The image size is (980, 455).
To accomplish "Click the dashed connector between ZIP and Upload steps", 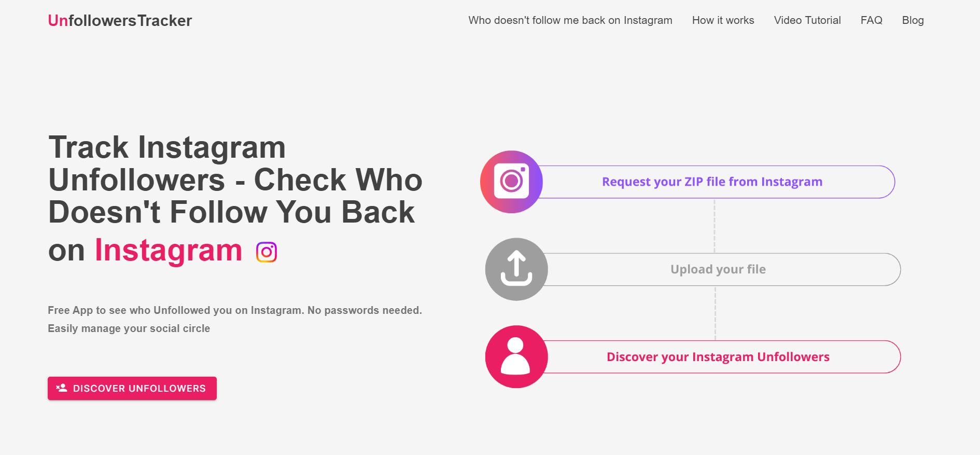I will (x=715, y=226).
